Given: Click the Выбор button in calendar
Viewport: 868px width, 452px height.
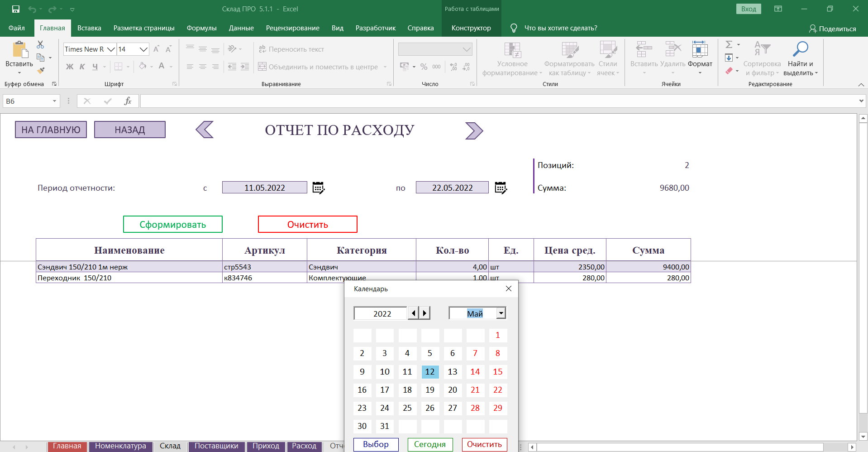Looking at the screenshot, I should point(376,444).
